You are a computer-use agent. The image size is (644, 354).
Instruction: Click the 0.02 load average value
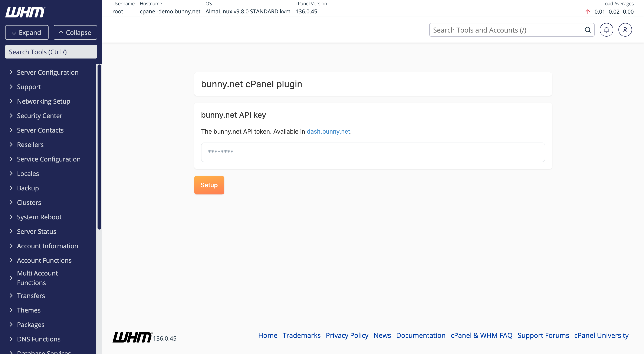pyautogui.click(x=614, y=11)
